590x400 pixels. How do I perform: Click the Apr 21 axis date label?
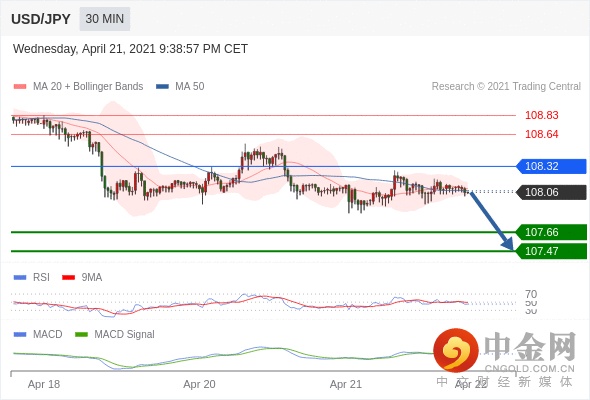click(345, 384)
